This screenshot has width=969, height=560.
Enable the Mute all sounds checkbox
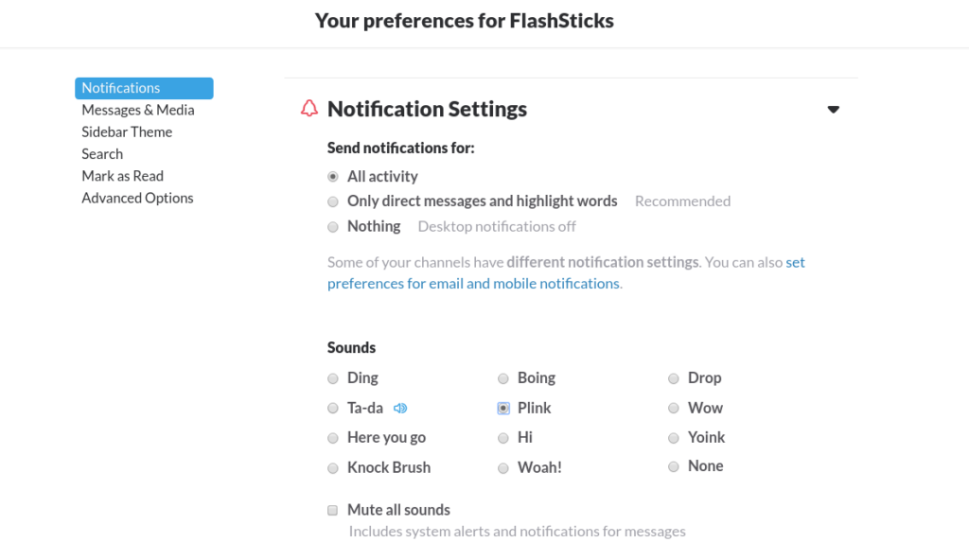[333, 510]
